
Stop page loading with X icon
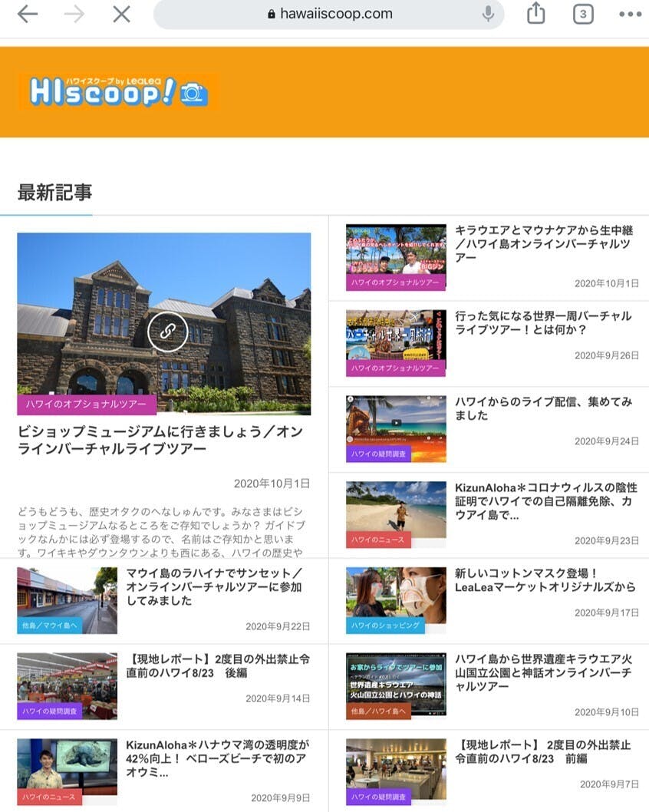121,14
